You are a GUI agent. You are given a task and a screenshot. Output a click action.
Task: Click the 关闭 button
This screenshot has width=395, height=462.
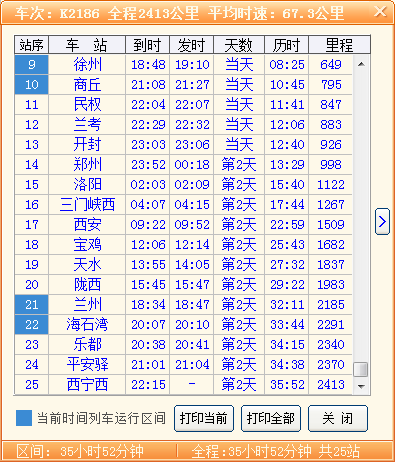[338, 418]
